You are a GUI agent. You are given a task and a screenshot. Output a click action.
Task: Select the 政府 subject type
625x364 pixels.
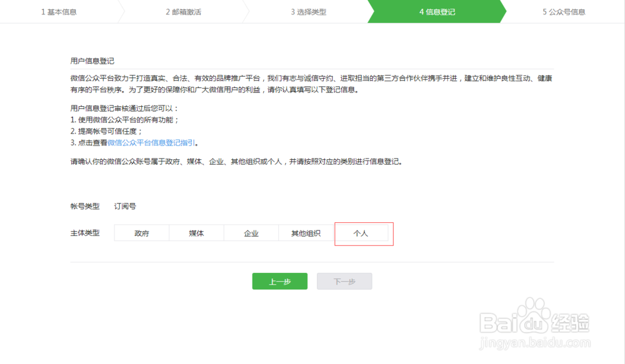141,234
